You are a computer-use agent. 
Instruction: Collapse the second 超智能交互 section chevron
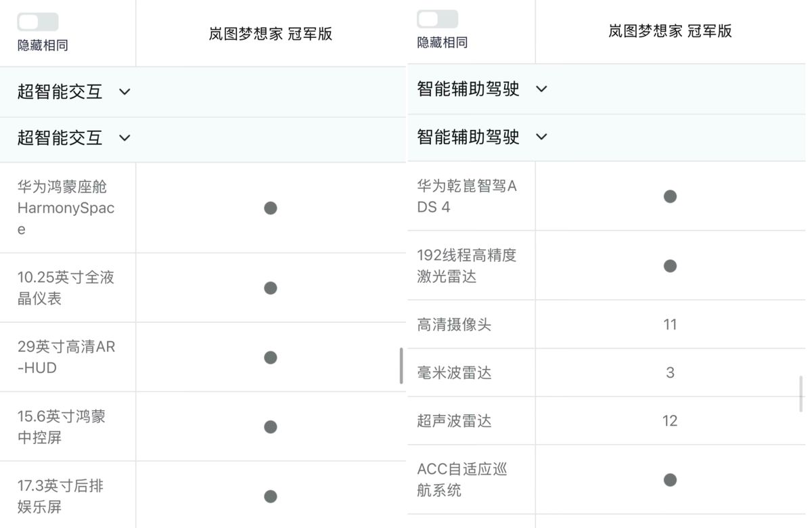point(125,138)
